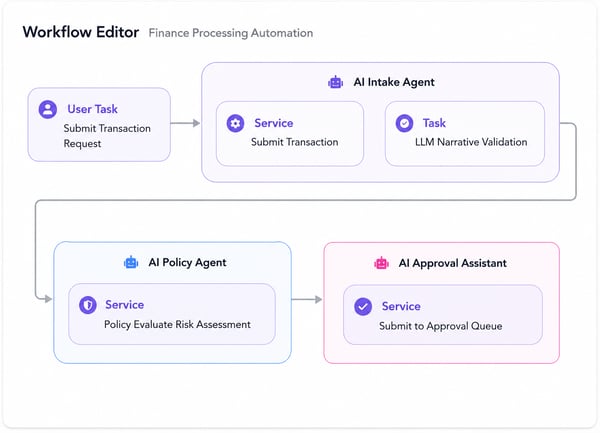Click the AI Intake Agent group title

click(x=394, y=82)
